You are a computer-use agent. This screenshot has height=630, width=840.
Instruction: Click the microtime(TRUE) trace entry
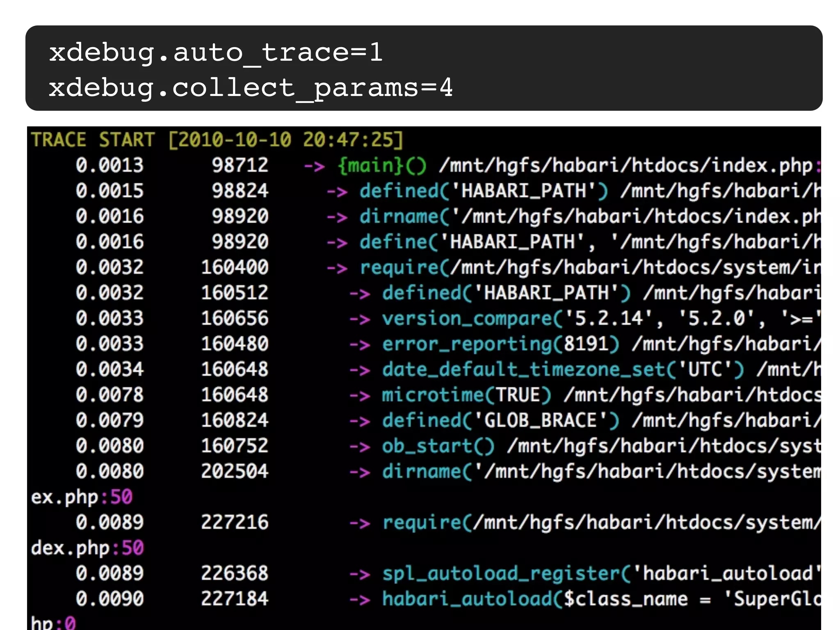point(466,395)
